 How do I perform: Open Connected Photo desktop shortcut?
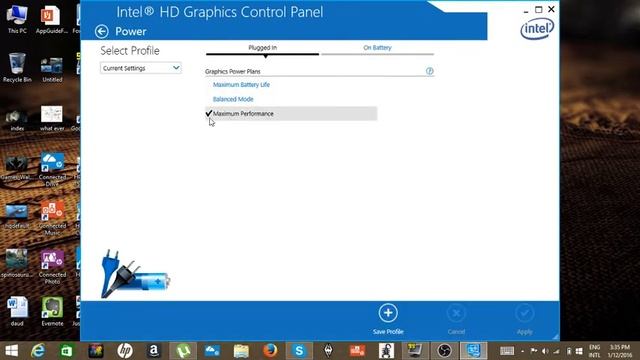[52, 267]
